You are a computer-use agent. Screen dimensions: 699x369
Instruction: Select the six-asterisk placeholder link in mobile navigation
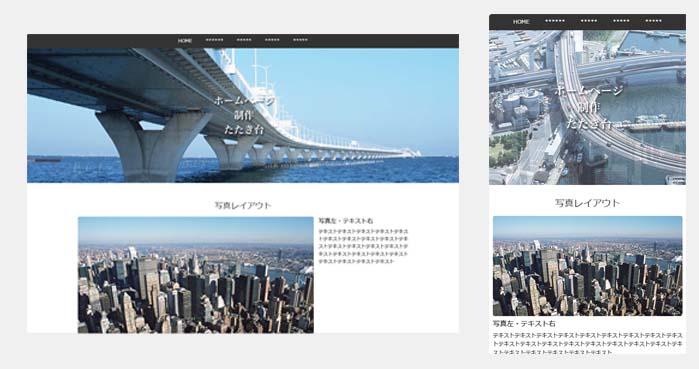(555, 21)
